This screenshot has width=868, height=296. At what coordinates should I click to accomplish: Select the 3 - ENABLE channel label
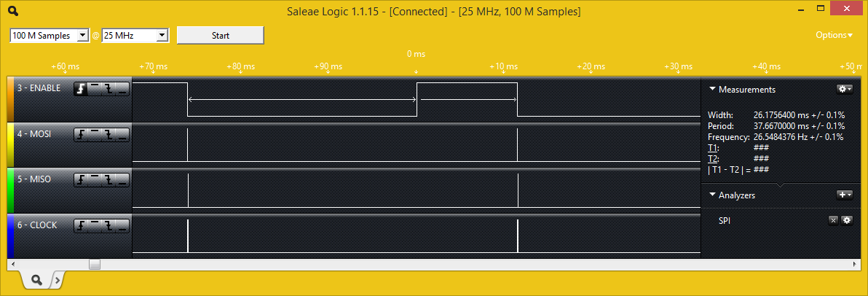pos(39,88)
